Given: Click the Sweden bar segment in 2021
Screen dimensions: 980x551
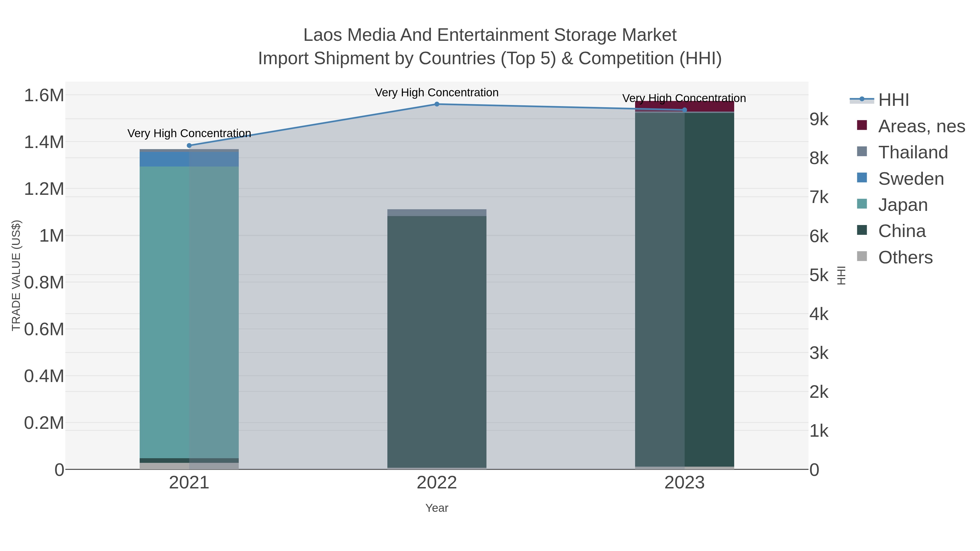Looking at the screenshot, I should [189, 159].
